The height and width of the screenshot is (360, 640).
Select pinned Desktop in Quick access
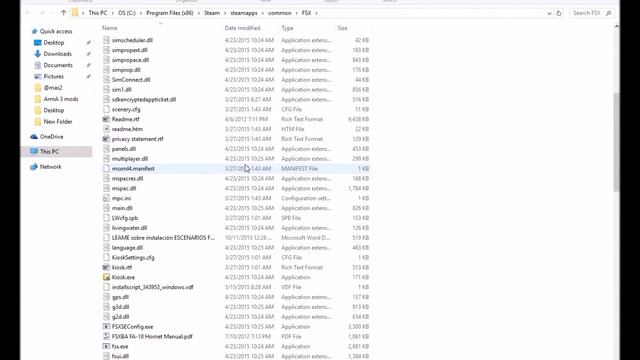point(54,42)
